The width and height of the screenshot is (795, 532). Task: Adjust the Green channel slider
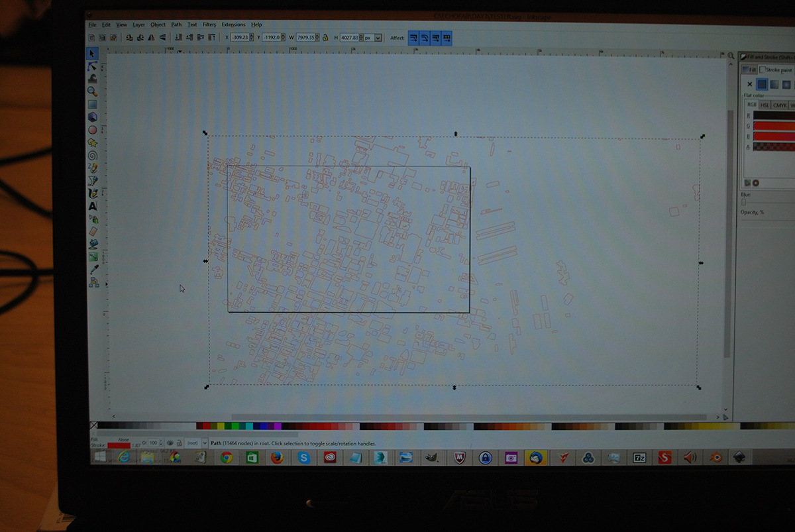point(774,126)
